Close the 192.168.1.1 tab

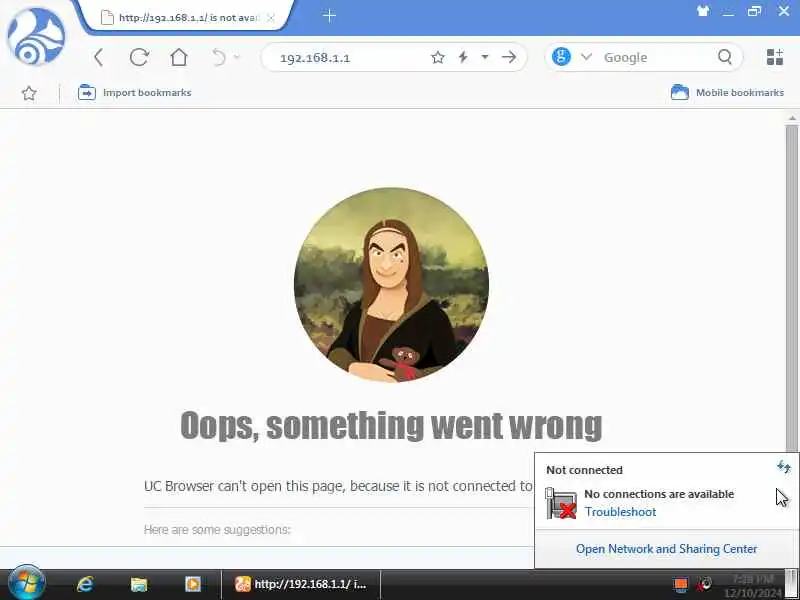pos(271,18)
